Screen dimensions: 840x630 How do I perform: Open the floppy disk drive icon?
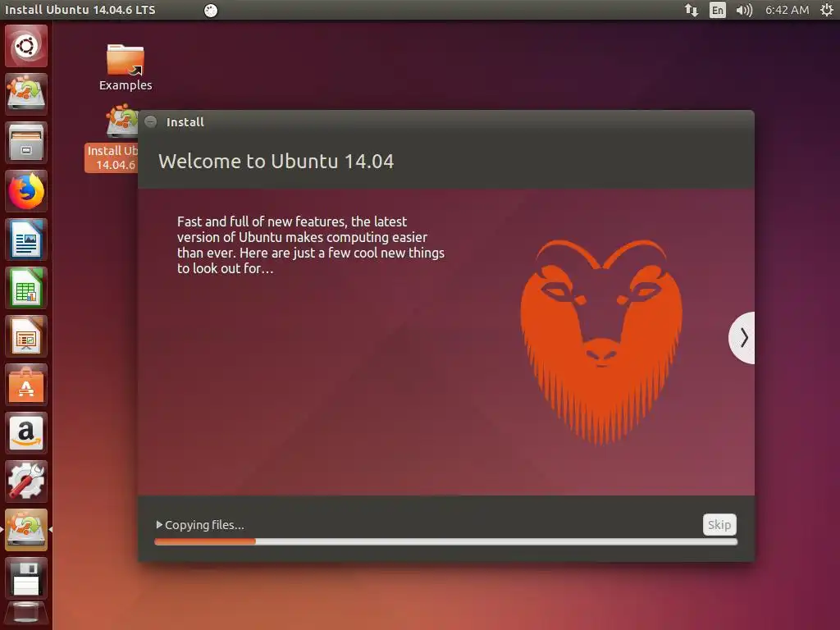coord(26,578)
